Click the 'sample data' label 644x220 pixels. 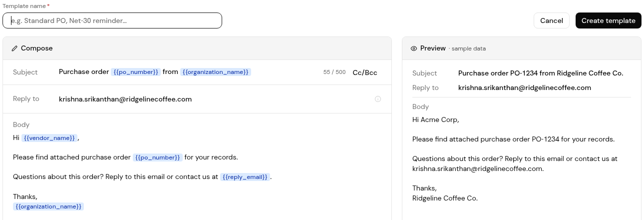coord(469,49)
